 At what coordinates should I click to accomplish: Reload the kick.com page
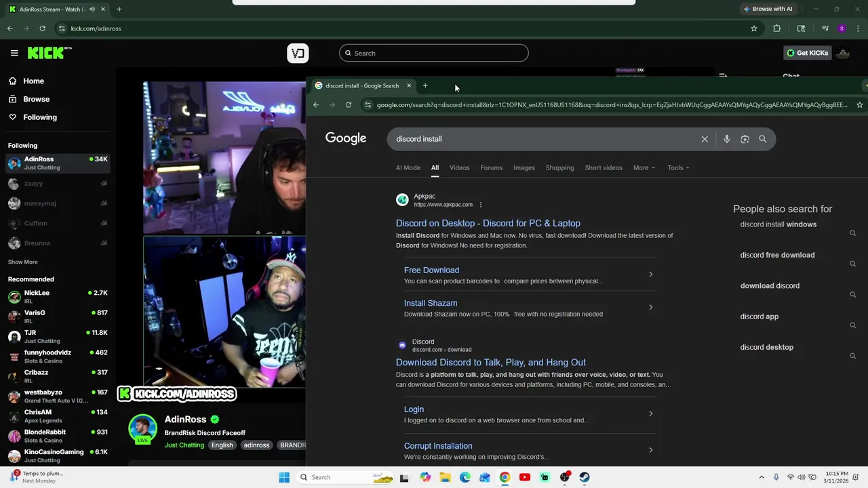coord(42,28)
